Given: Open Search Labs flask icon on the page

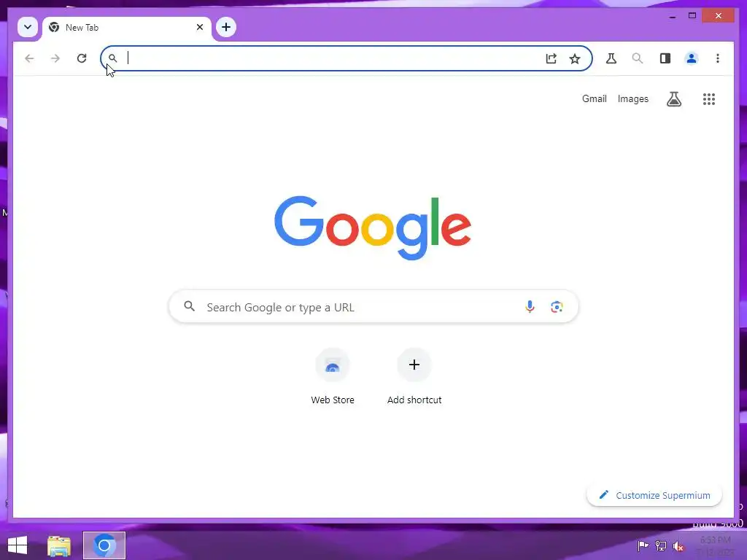Looking at the screenshot, I should [x=673, y=99].
